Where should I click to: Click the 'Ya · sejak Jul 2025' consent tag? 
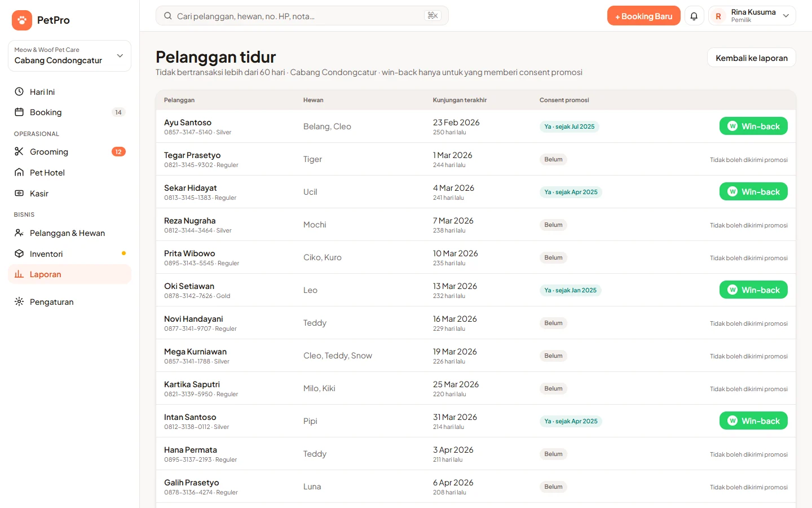570,126
